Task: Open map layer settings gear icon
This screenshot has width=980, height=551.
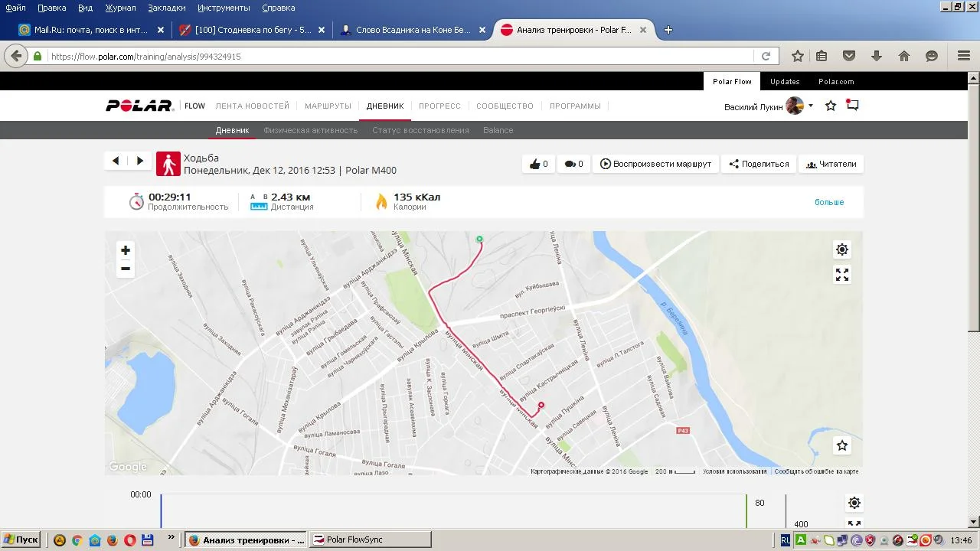Action: click(x=842, y=249)
